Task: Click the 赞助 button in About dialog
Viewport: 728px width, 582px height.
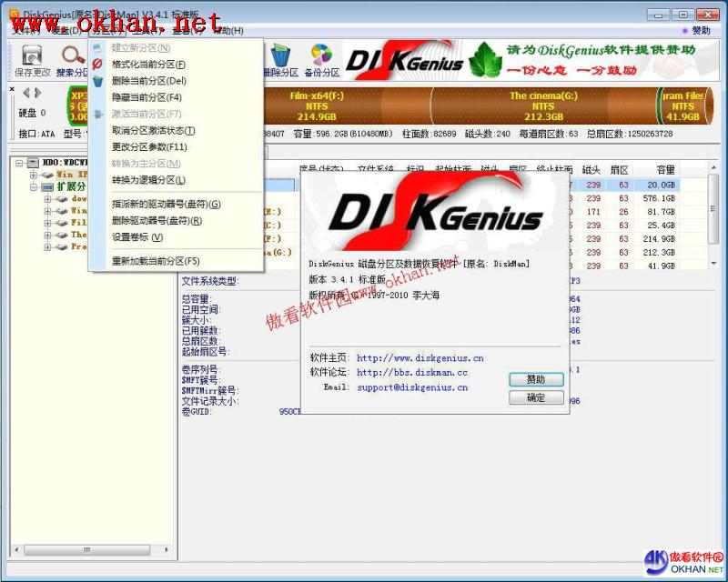Action: [536, 379]
